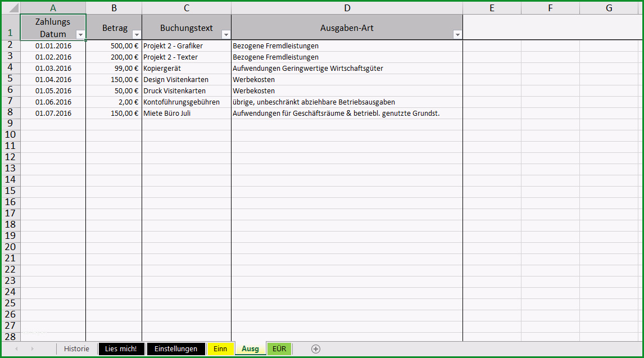This screenshot has height=358, width=644.
Task: Select column B header
Action: [114, 8]
